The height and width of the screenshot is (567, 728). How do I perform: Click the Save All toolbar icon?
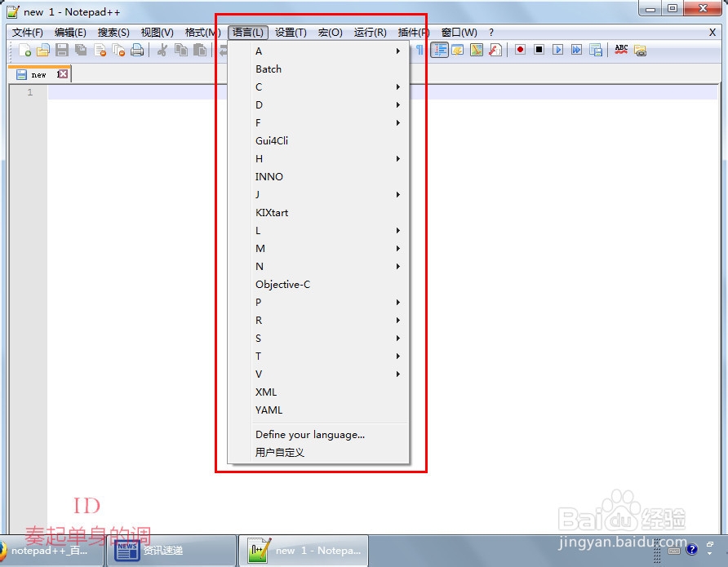point(81,50)
